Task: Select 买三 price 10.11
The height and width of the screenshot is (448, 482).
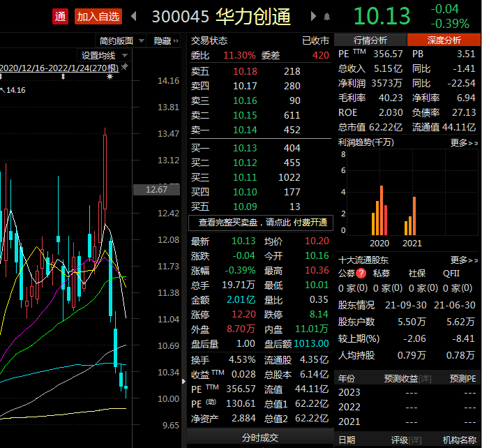Action: [245, 177]
